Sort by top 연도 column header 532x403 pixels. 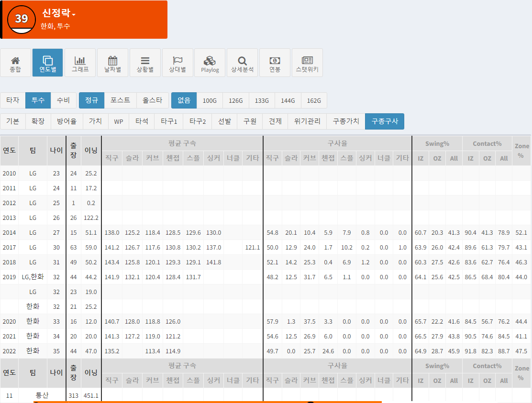click(x=9, y=151)
